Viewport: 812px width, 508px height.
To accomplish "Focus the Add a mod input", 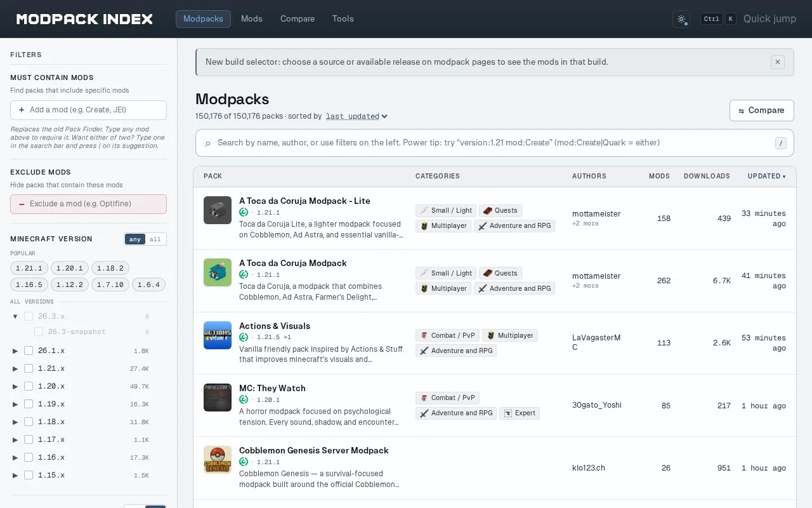I will [88, 110].
